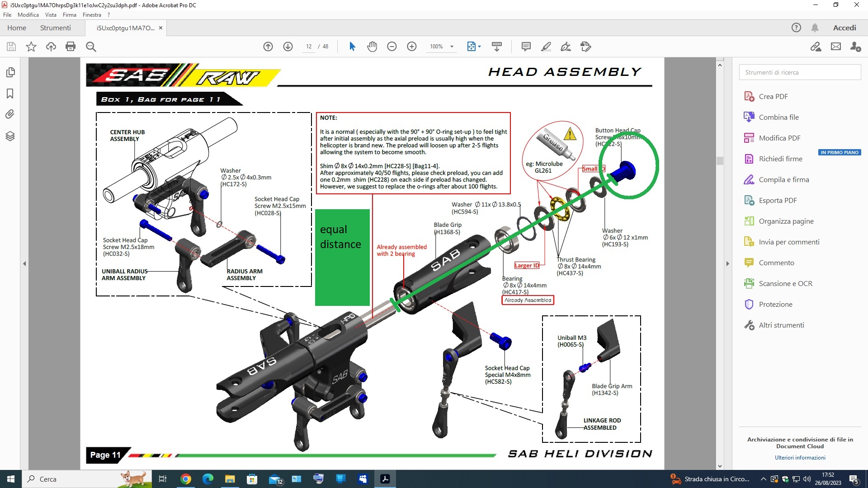The height and width of the screenshot is (488, 868).
Task: Add a star bookmark to file
Action: [x=31, y=47]
